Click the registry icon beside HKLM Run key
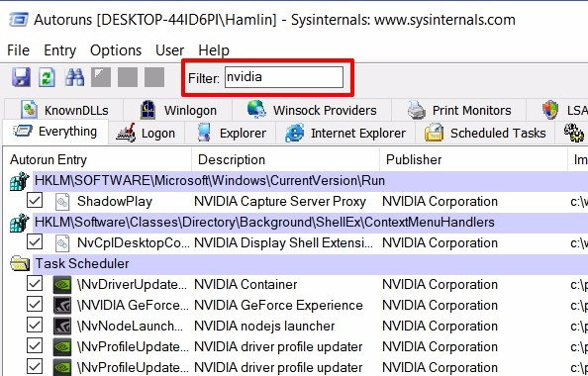Screen dimensions: 588x376 coord(20,181)
